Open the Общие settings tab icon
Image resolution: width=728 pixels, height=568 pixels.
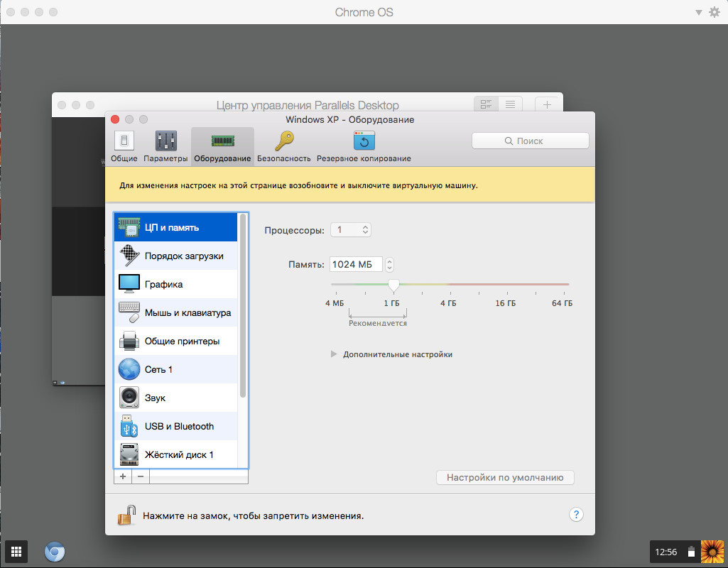point(124,141)
